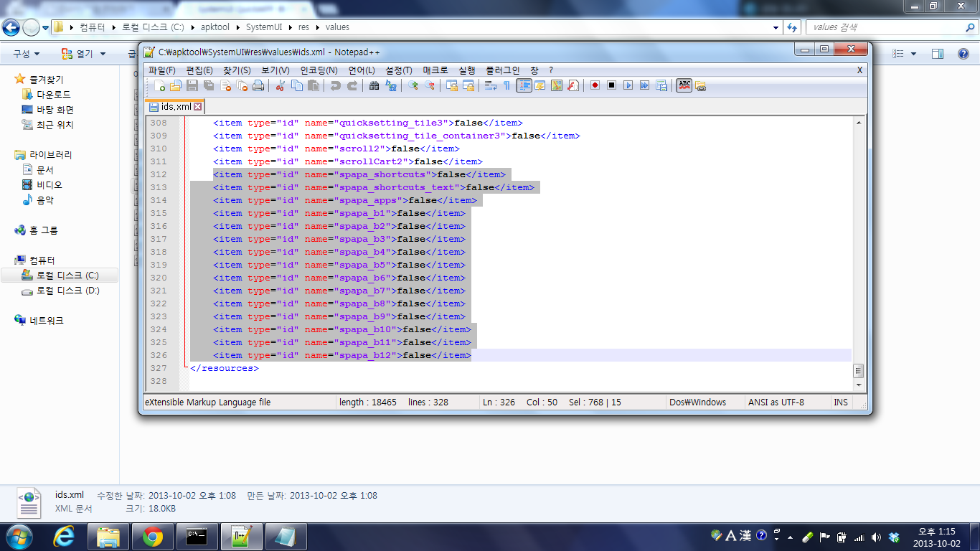The width and height of the screenshot is (980, 551).
Task: Toggle Show all characters pilcrow icon
Action: (507, 85)
